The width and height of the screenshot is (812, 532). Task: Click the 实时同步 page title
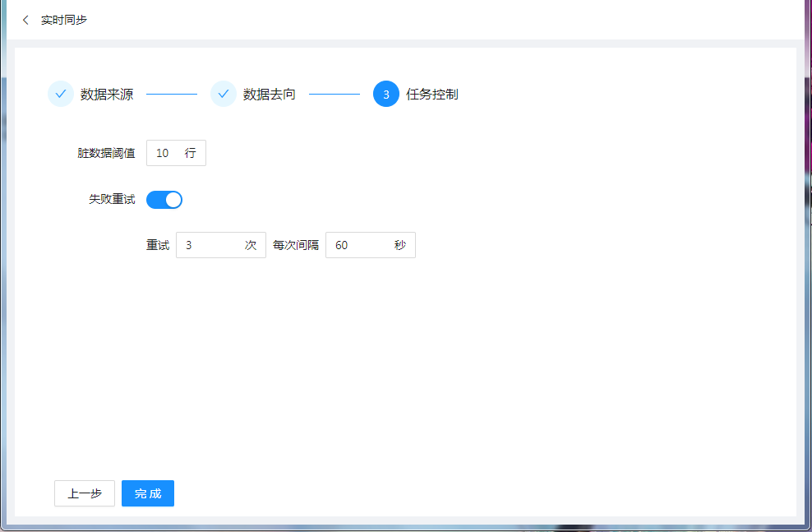64,20
